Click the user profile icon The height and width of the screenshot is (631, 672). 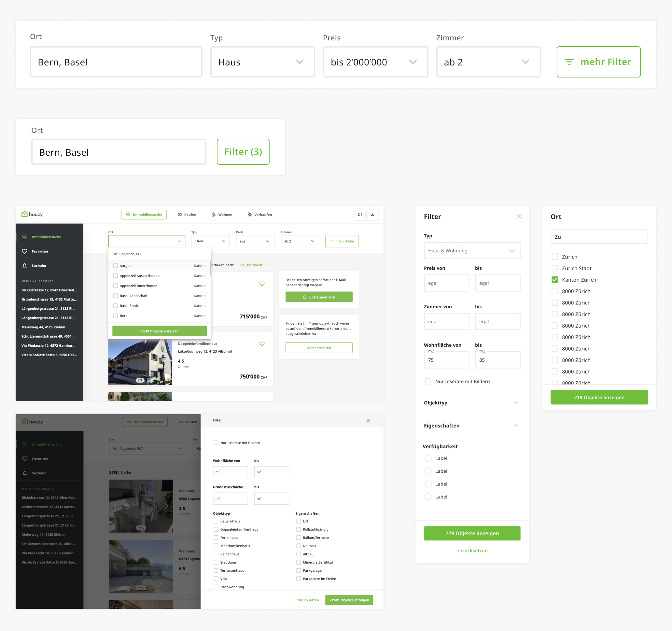coord(372,215)
